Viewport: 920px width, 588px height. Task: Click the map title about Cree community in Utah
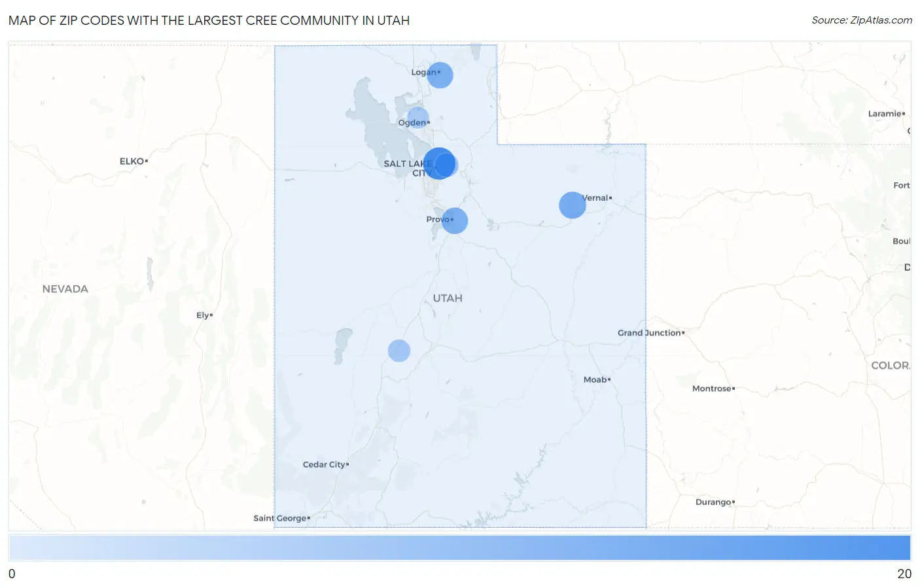point(209,20)
